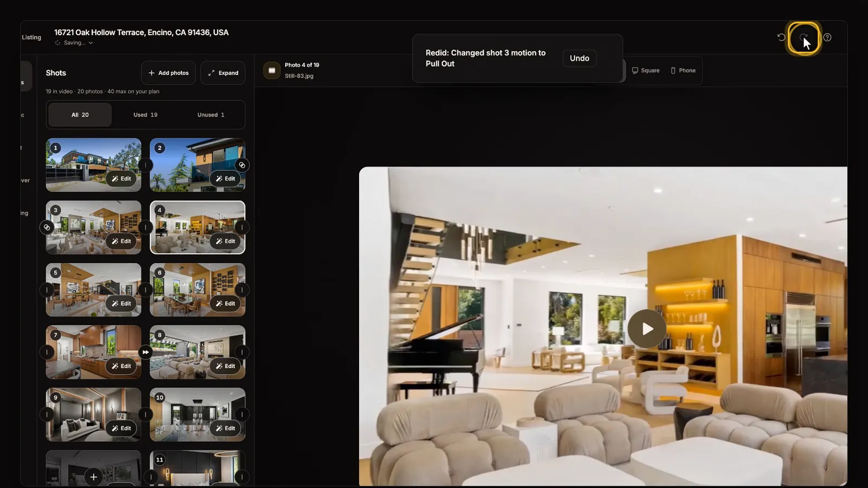The image size is (868, 488).
Task: Select shot 2 balcony exterior thumbnail
Action: [x=197, y=165]
